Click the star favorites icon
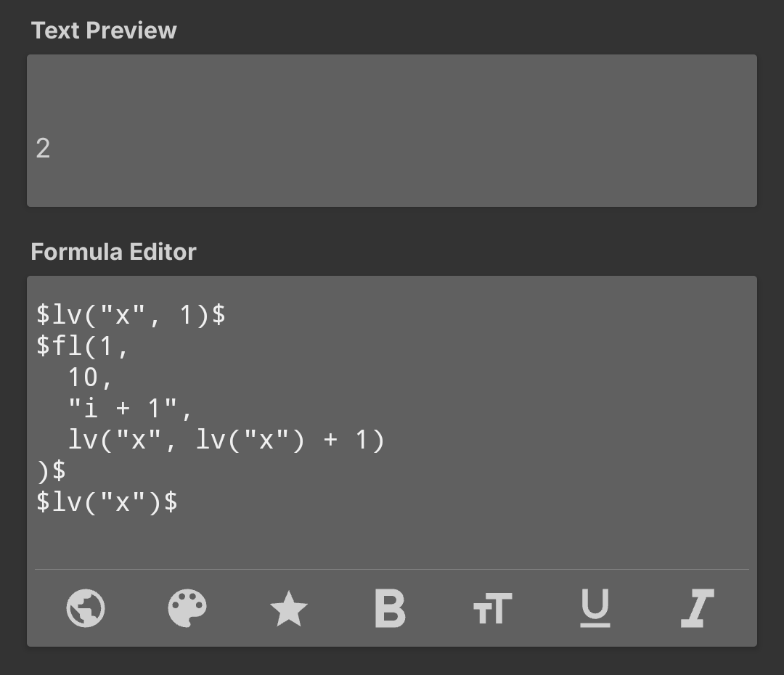Image resolution: width=784 pixels, height=675 pixels. coord(288,608)
